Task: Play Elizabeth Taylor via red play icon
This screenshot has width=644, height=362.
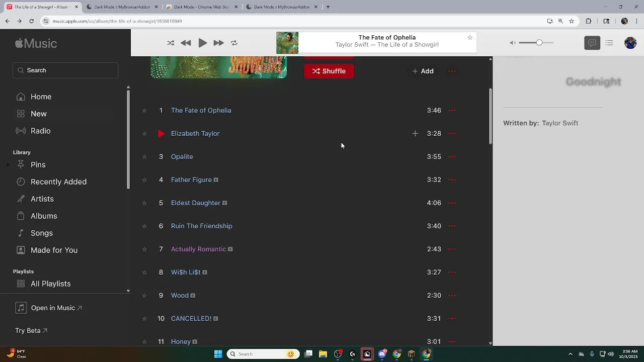Action: (161, 134)
